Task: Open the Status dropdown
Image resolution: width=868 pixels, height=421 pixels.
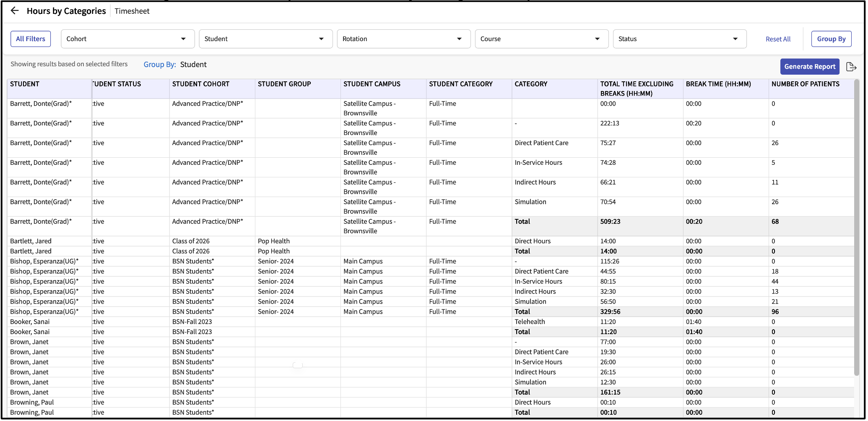Action: point(679,39)
